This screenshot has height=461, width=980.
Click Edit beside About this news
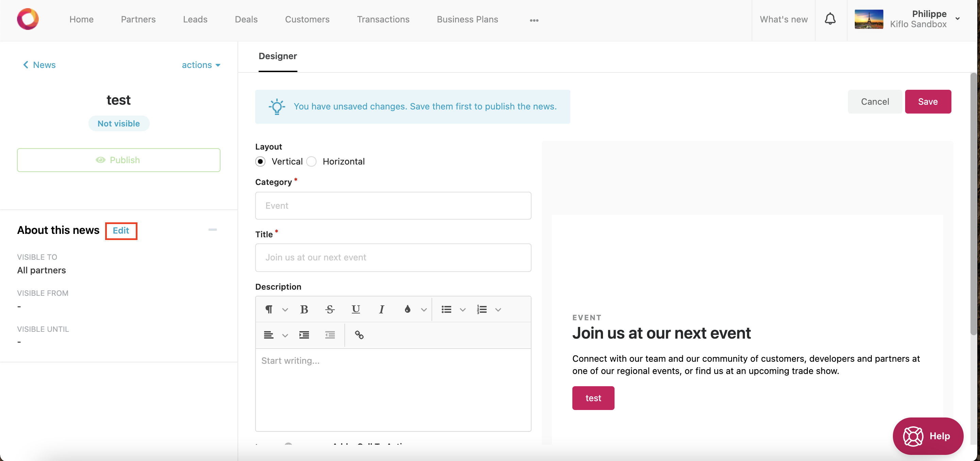(120, 231)
